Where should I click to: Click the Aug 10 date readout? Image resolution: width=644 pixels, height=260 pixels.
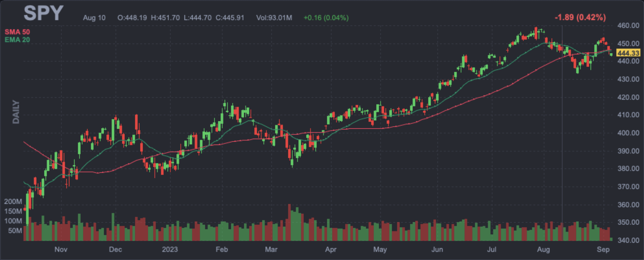(x=94, y=18)
